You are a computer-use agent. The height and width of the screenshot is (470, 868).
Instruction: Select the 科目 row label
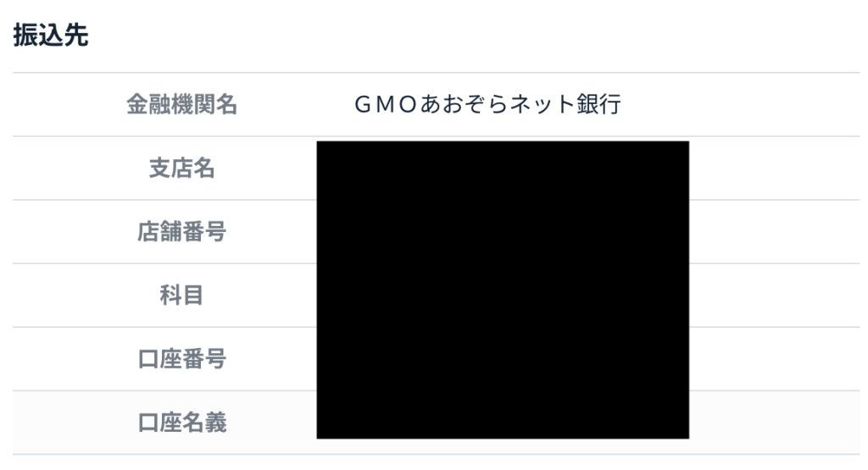click(x=181, y=296)
